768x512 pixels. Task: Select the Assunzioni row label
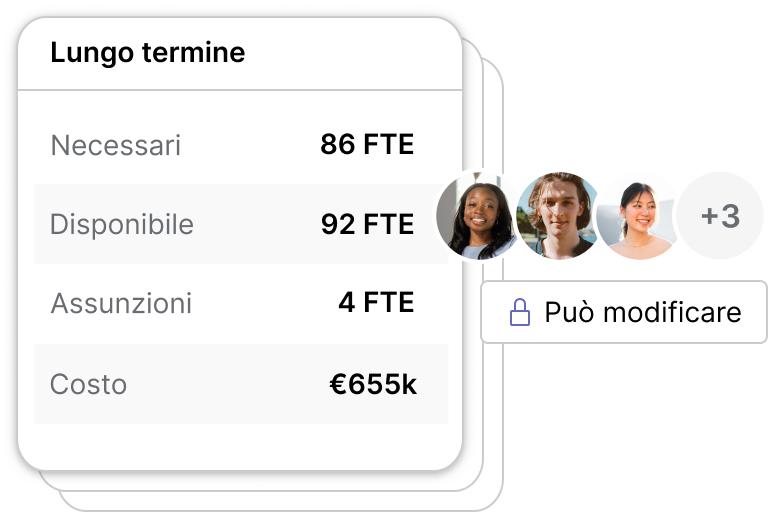[121, 303]
